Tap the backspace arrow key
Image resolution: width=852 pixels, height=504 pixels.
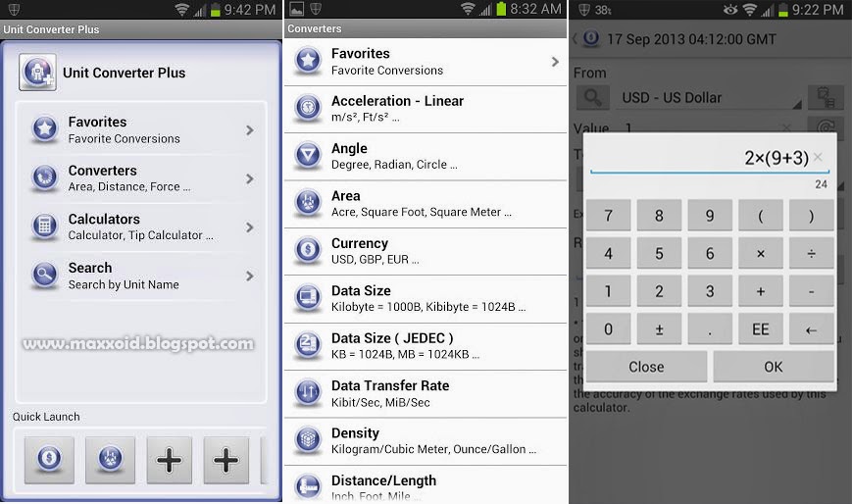tap(811, 328)
